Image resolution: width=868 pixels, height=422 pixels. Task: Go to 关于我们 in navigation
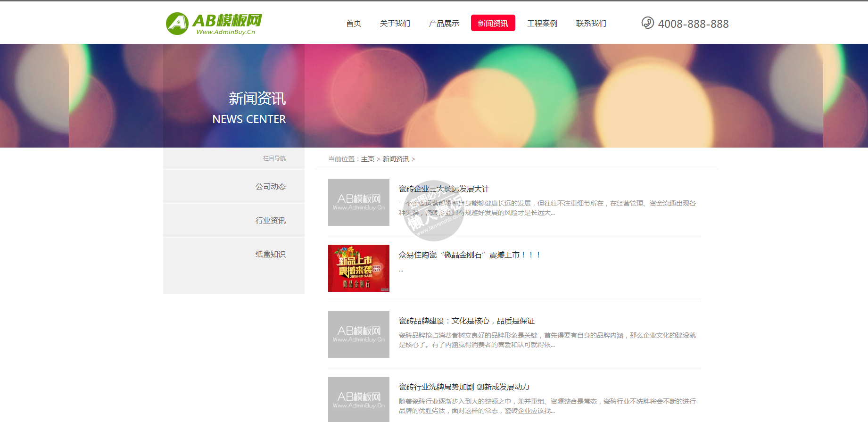(x=395, y=23)
